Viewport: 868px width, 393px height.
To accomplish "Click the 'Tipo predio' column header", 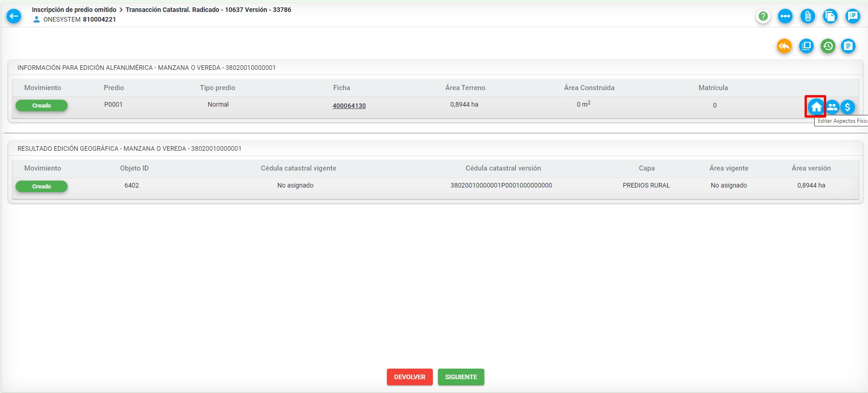I will click(x=217, y=88).
